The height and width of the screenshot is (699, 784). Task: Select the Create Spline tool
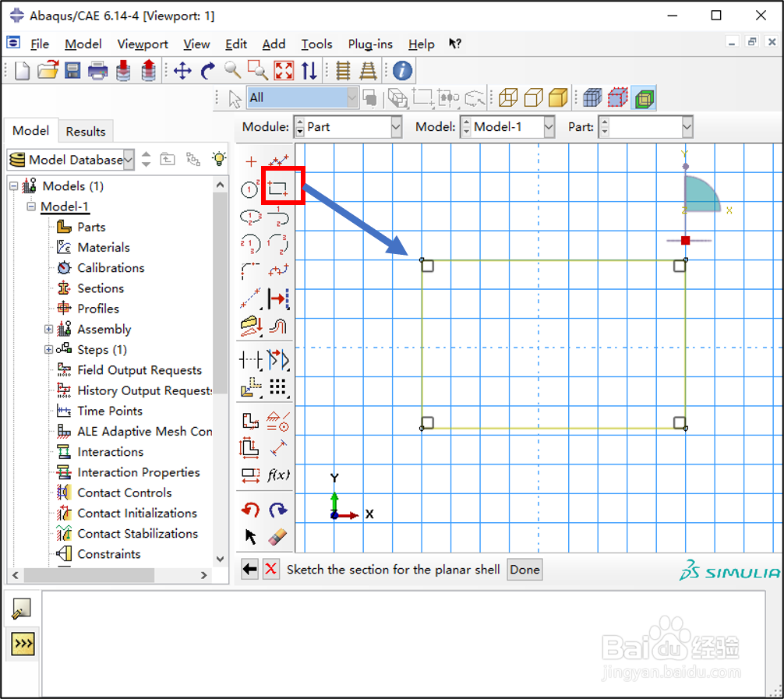coord(278,270)
